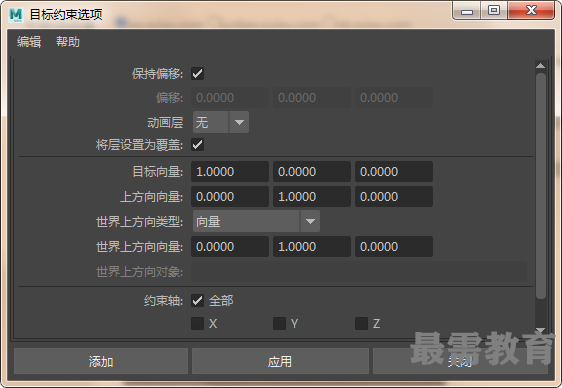Image resolution: width=562 pixels, height=388 pixels.
Task: Click the third 上方向向量 field
Action: [394, 196]
